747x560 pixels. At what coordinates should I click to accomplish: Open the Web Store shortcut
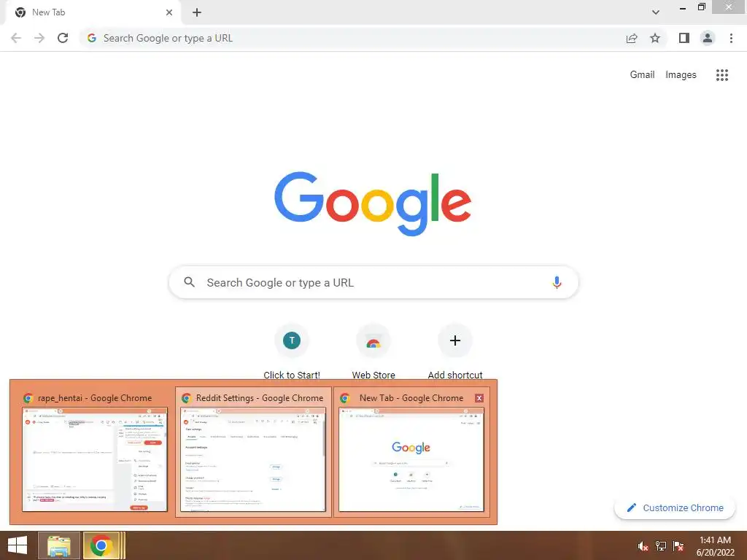(x=373, y=351)
